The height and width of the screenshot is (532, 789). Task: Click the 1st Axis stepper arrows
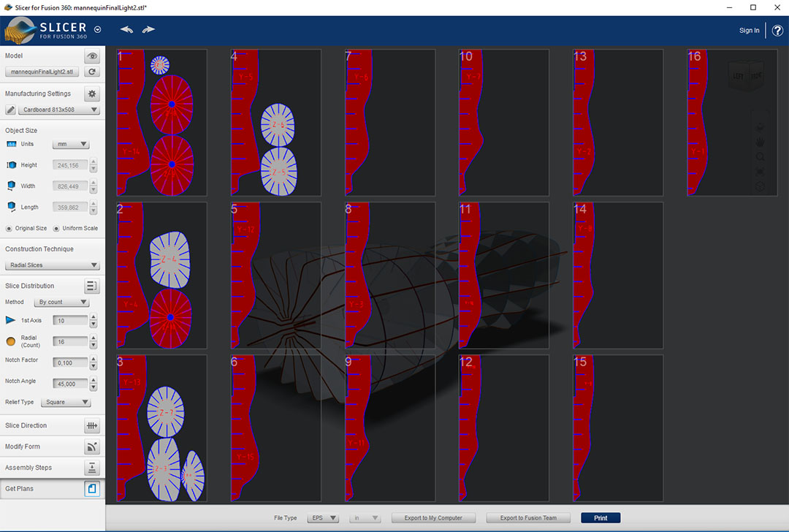pyautogui.click(x=93, y=321)
